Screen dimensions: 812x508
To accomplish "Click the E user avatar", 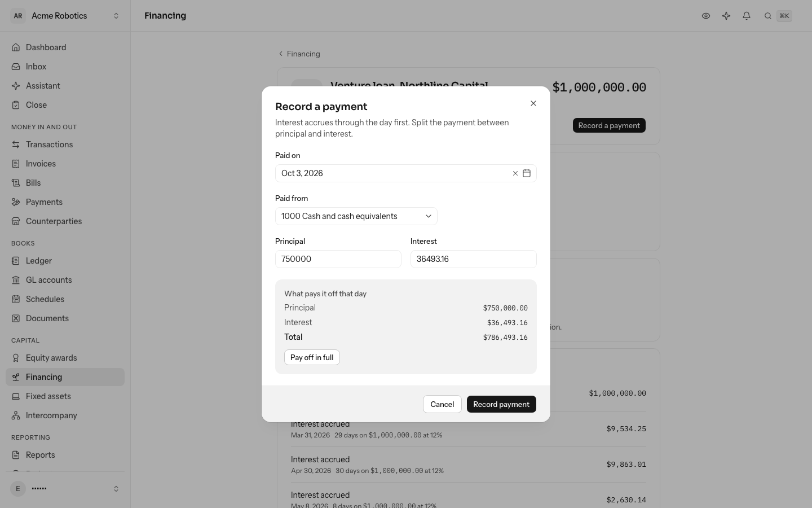I will coord(18,489).
